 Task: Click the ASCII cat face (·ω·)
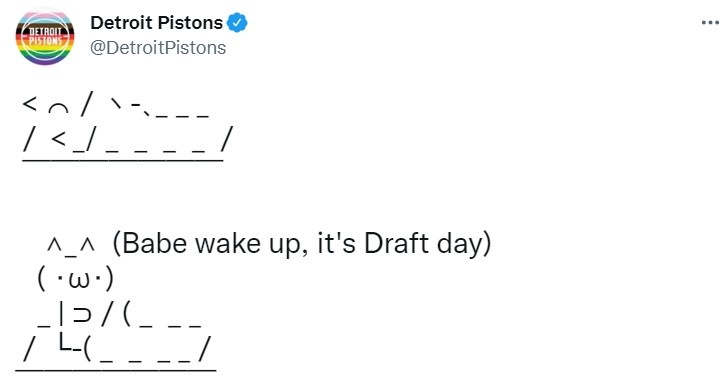coord(75,279)
